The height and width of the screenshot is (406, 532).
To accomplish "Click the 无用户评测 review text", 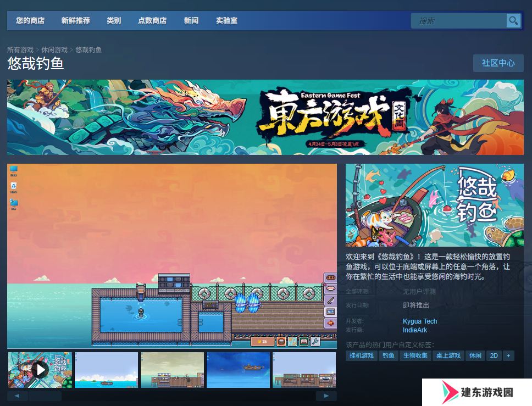I will pos(419,292).
